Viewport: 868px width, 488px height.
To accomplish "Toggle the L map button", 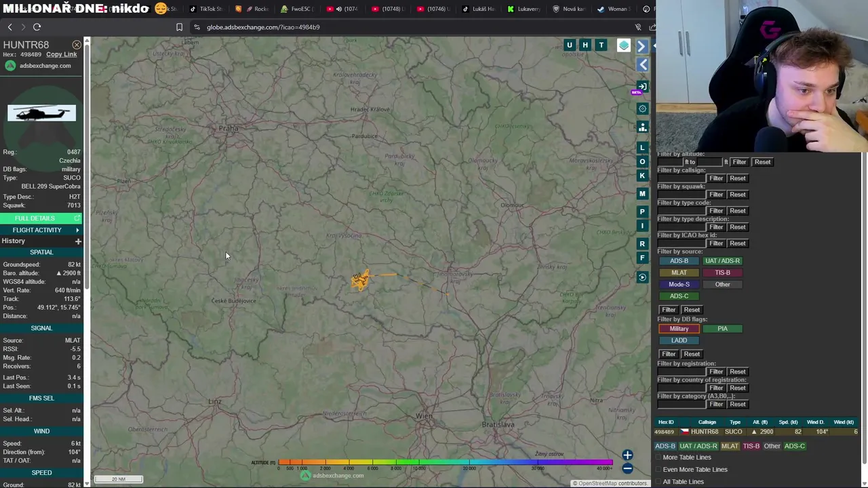I will click(x=642, y=148).
